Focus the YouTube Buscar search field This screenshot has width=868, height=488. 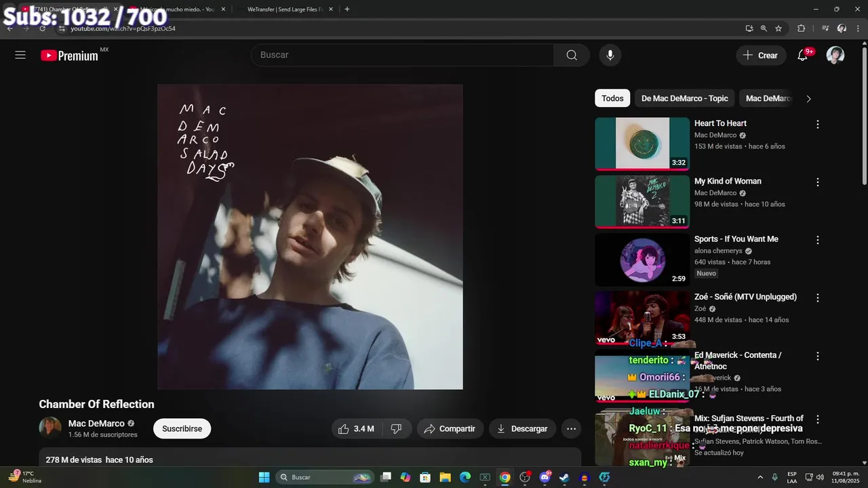(x=403, y=55)
